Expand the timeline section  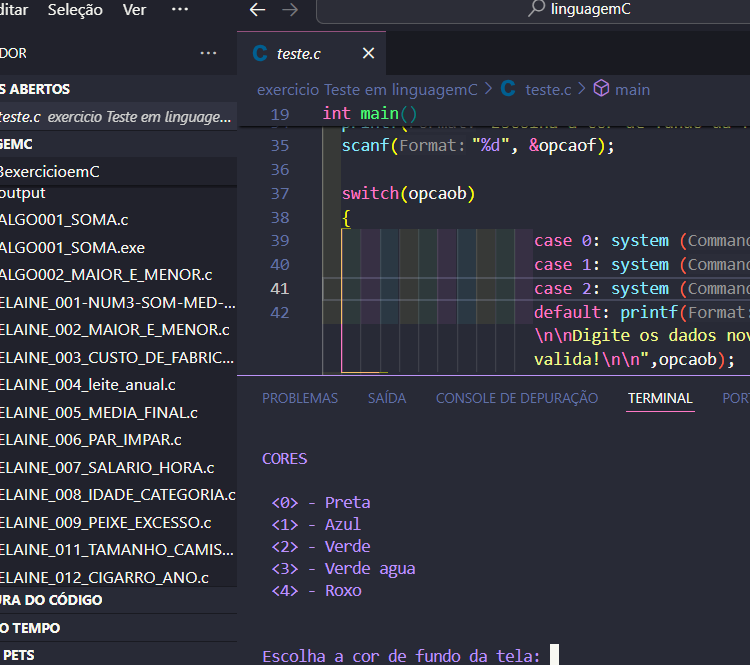[x=118, y=628]
